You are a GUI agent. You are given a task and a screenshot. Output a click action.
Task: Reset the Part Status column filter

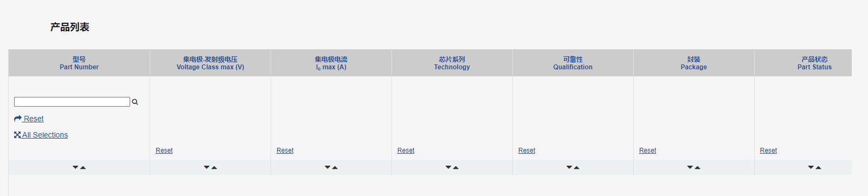(x=769, y=151)
